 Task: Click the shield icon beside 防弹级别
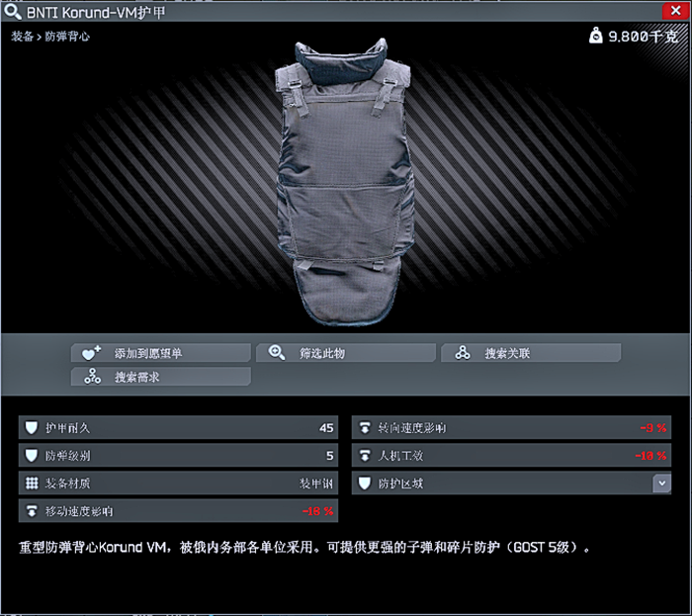click(x=32, y=456)
